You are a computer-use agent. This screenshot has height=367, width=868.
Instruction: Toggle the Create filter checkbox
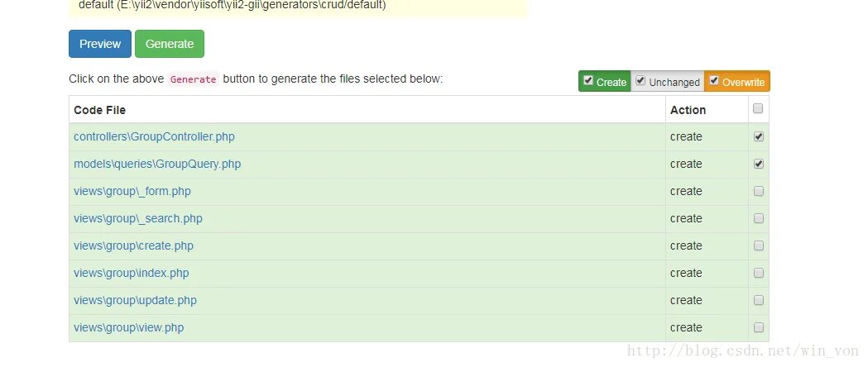click(588, 80)
